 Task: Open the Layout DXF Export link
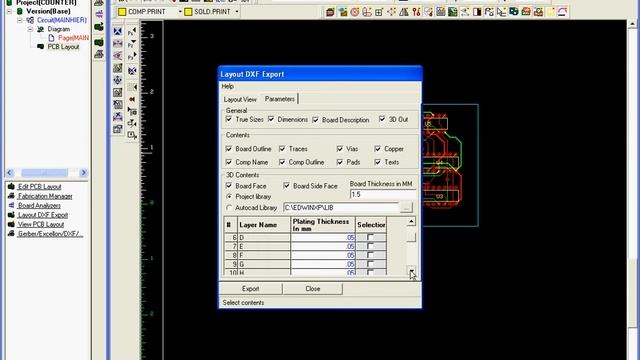pyautogui.click(x=43, y=215)
